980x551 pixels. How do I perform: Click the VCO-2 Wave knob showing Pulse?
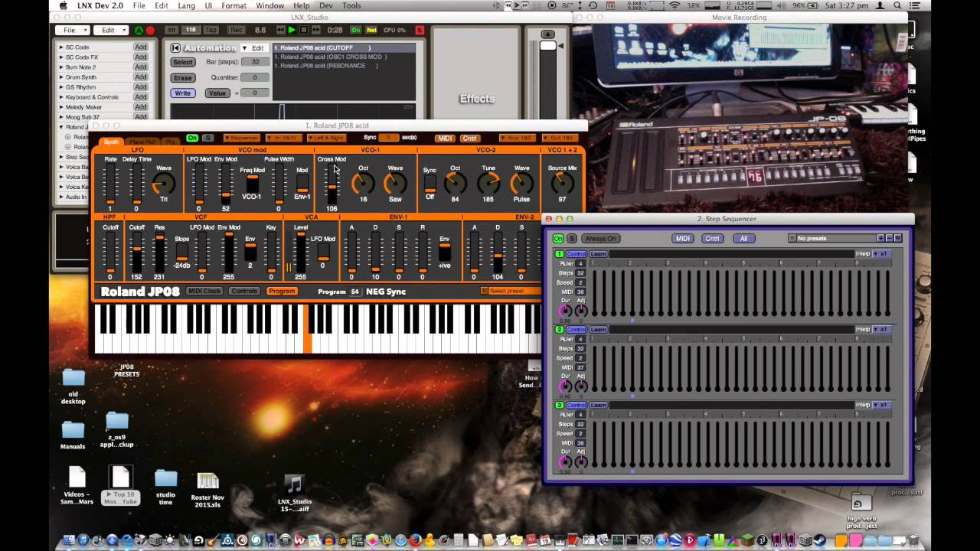tap(521, 183)
